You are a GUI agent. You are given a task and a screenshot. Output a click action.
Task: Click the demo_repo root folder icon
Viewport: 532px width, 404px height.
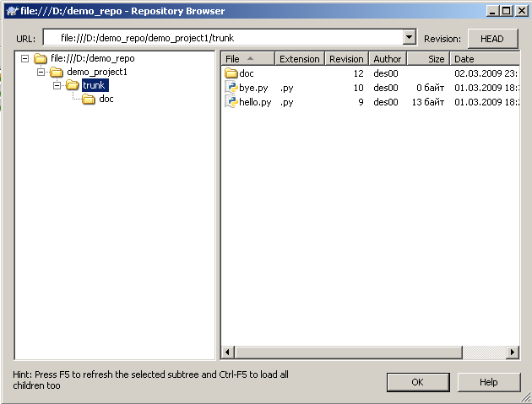(41, 59)
